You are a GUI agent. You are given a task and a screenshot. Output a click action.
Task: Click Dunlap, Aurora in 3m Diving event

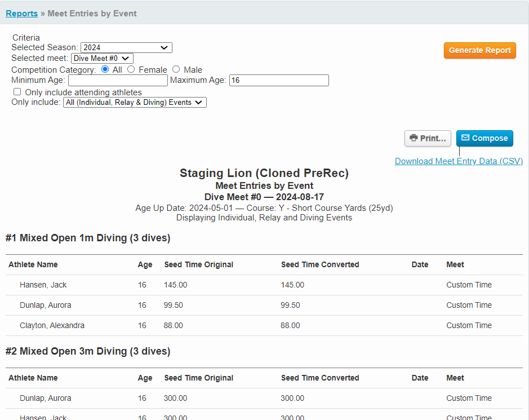(x=45, y=398)
